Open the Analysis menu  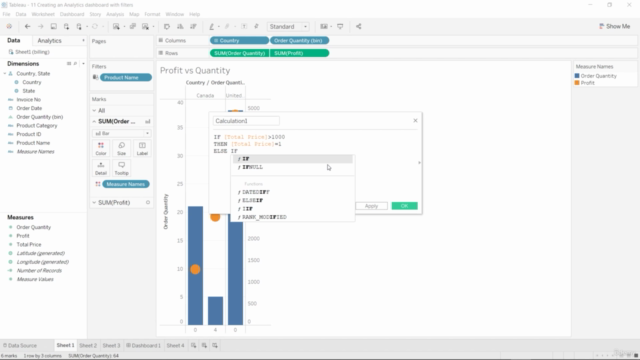pos(115,14)
